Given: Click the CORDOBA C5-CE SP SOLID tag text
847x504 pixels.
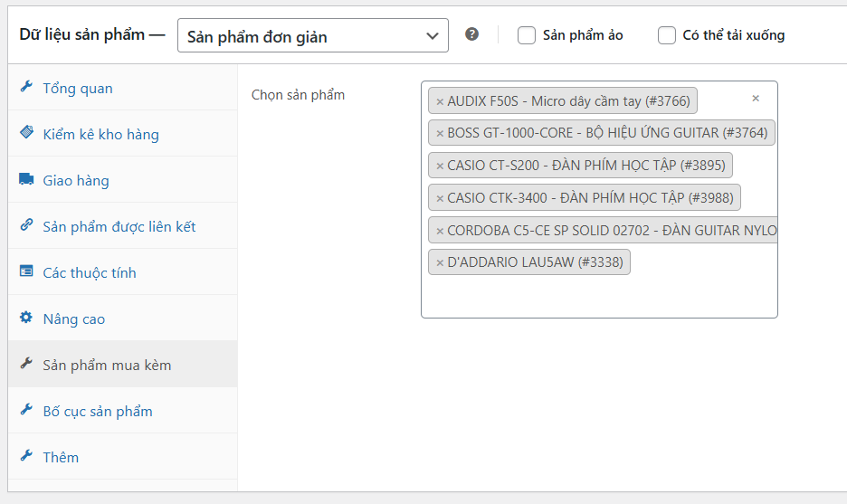Looking at the screenshot, I should click(612, 230).
